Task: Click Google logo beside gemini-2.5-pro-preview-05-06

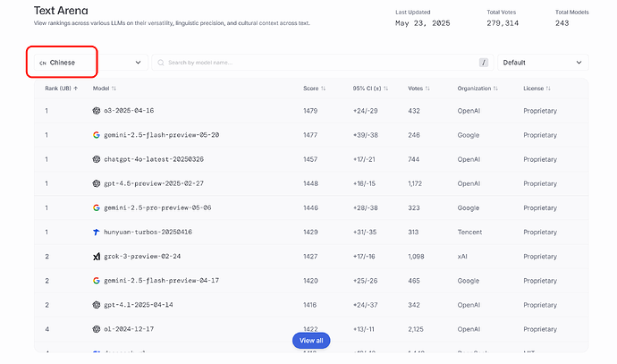Action: coord(97,207)
